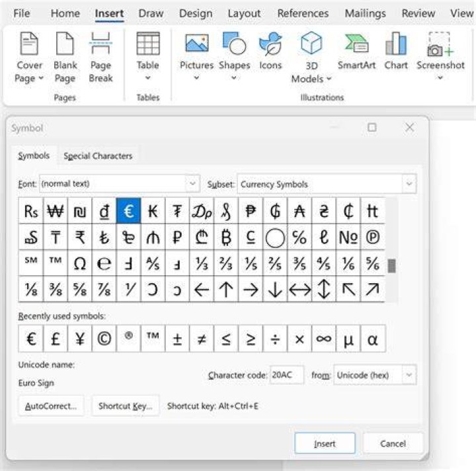476x471 pixels.
Task: Open the Draw tab
Action: click(151, 13)
